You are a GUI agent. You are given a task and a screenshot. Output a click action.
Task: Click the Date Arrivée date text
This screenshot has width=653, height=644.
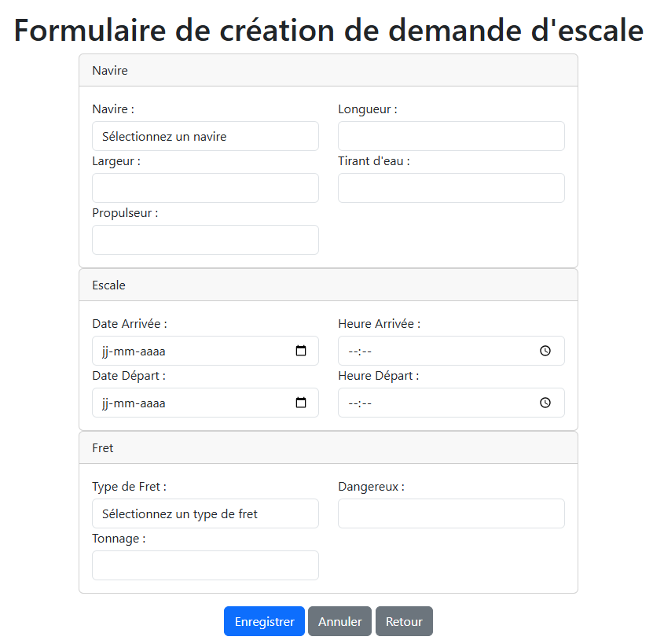(x=134, y=351)
